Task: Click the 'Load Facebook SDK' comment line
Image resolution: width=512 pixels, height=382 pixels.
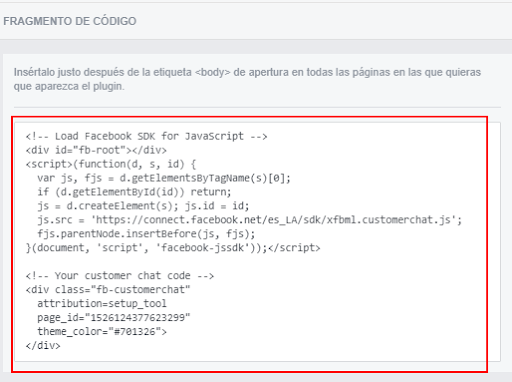Action: (146, 136)
